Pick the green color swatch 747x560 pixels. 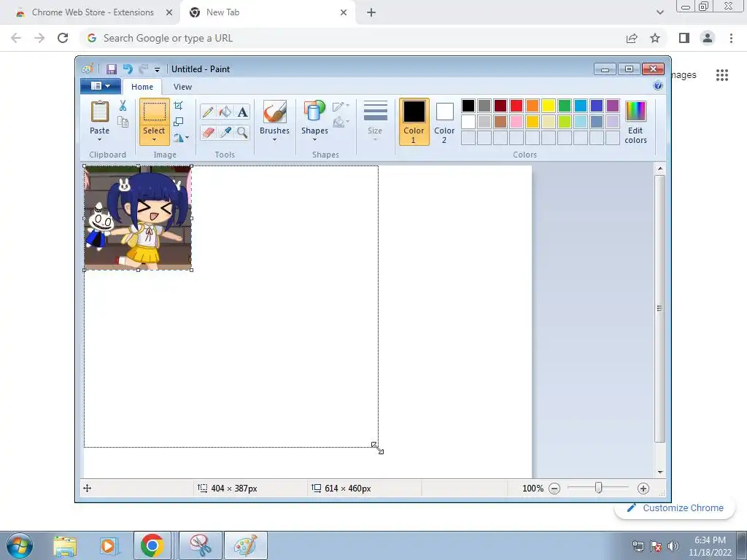(x=565, y=105)
